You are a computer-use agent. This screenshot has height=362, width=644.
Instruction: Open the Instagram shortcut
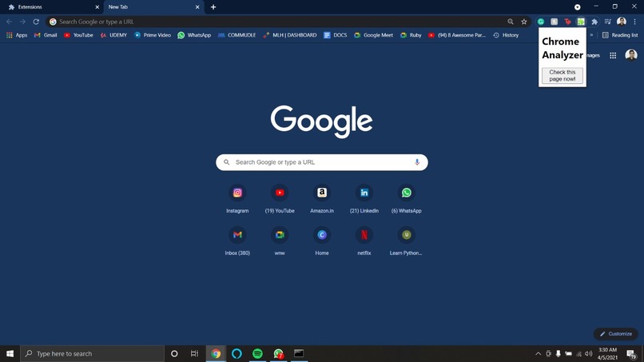pyautogui.click(x=237, y=199)
